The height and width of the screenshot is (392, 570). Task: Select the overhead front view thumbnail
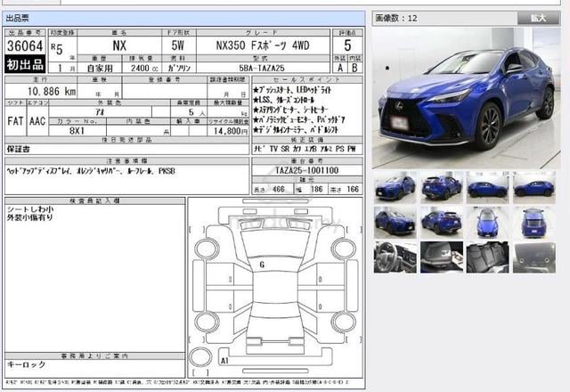(488, 223)
